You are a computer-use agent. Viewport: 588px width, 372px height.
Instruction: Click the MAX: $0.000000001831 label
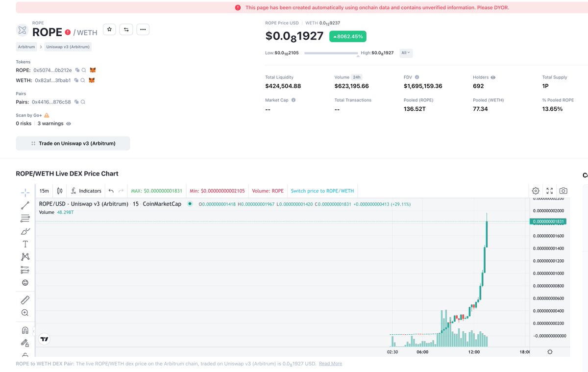point(157,191)
